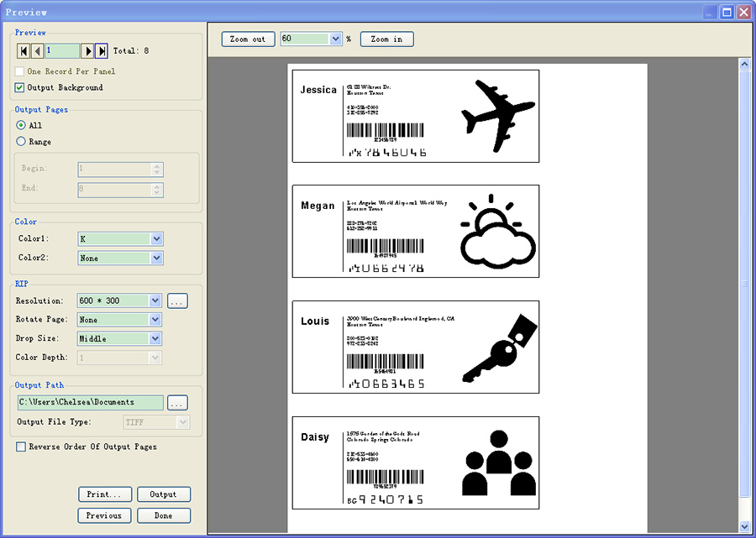Click the record number input field
Screen dimensions: 756x538
(x=62, y=51)
